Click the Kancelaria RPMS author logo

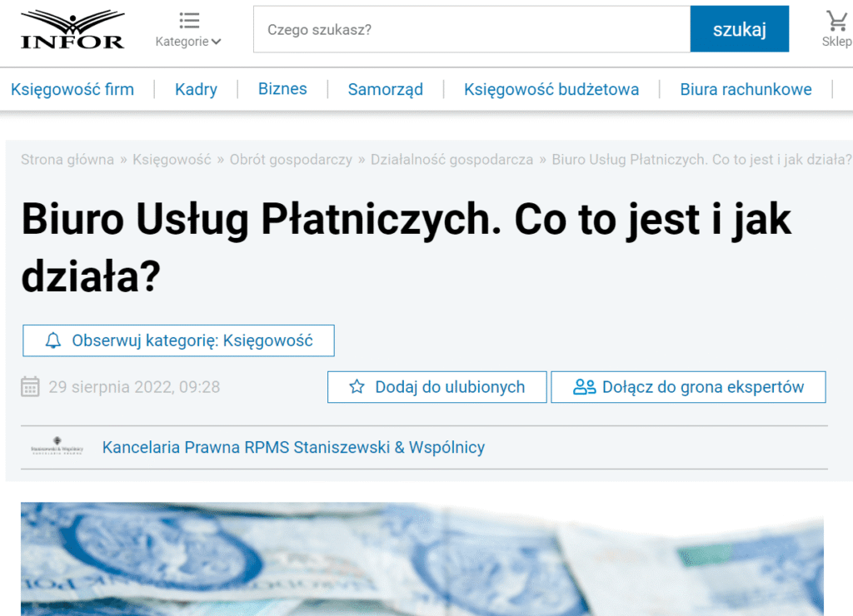click(57, 447)
